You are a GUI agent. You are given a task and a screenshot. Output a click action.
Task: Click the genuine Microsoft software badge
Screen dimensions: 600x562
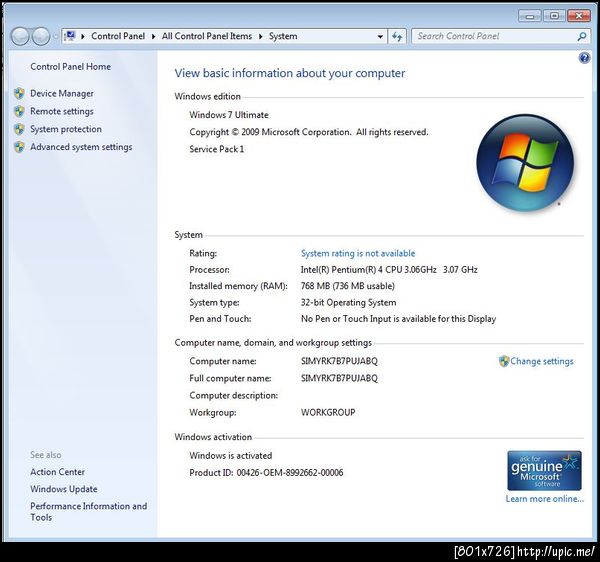coord(544,471)
